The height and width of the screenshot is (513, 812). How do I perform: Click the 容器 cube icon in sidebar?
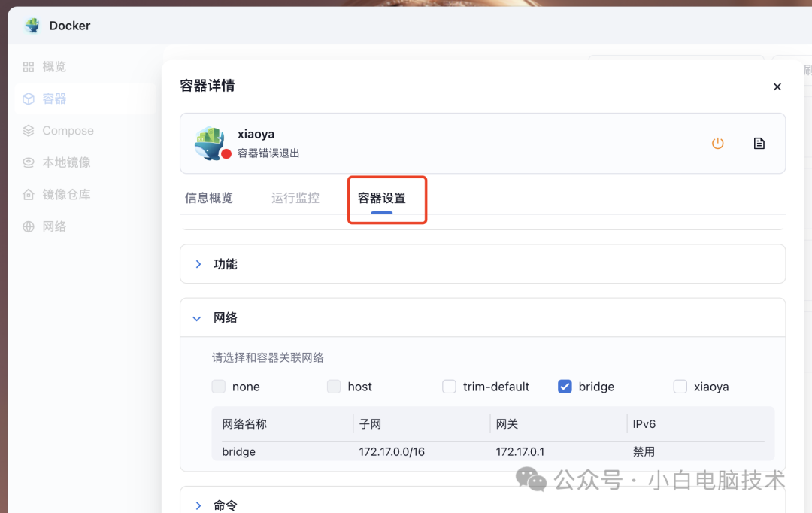pos(29,99)
